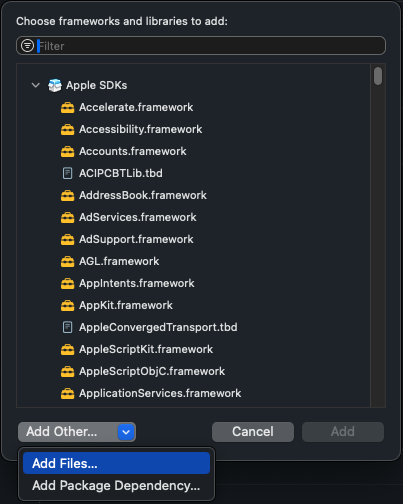Viewport: 403px width, 504px height.
Task: Click the AdServices.framework toolbox icon
Action: (68, 217)
